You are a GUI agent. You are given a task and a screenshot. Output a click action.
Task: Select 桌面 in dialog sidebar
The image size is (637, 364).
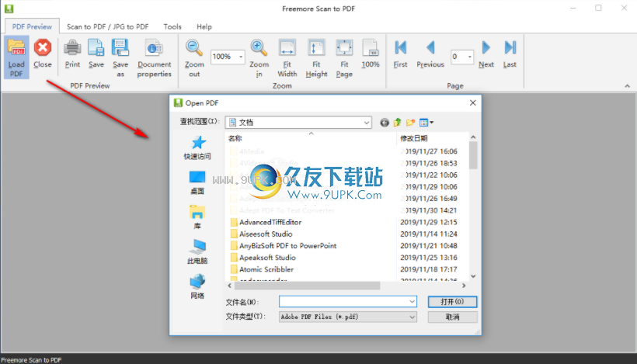[x=197, y=182]
